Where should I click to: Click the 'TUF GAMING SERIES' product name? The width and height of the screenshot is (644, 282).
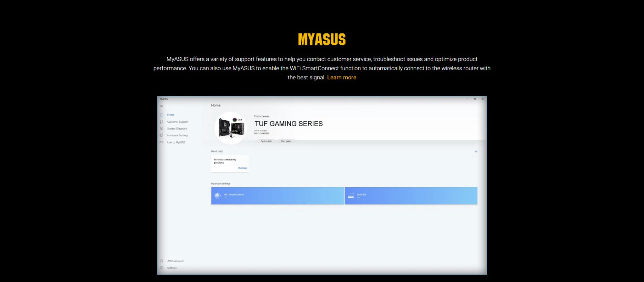289,124
